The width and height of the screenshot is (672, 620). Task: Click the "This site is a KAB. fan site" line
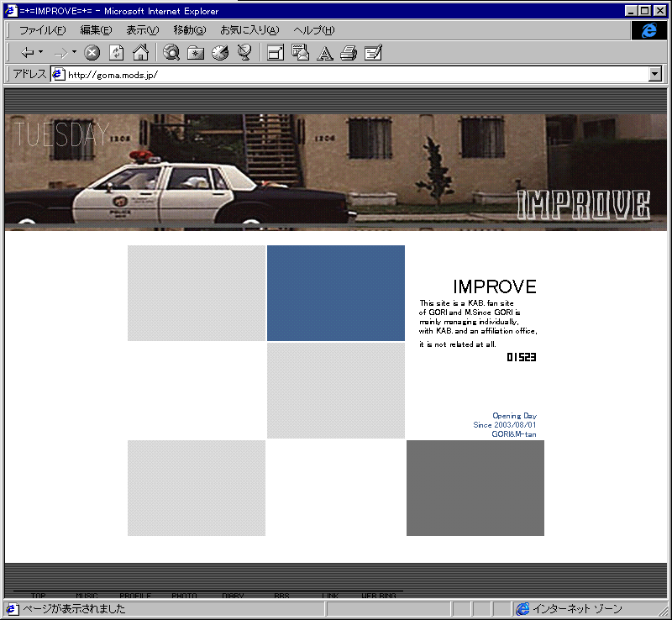(x=466, y=303)
